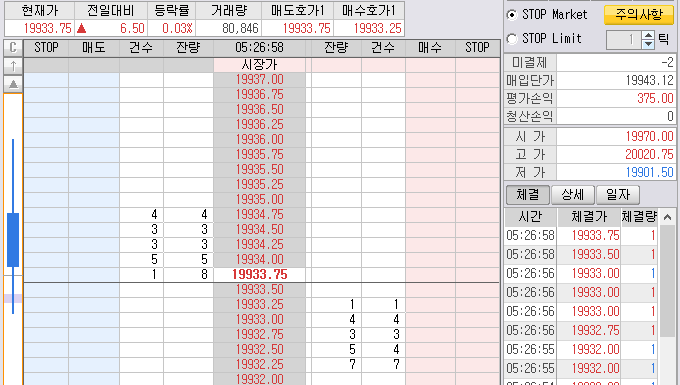Click the 체결가 column header

pos(589,217)
